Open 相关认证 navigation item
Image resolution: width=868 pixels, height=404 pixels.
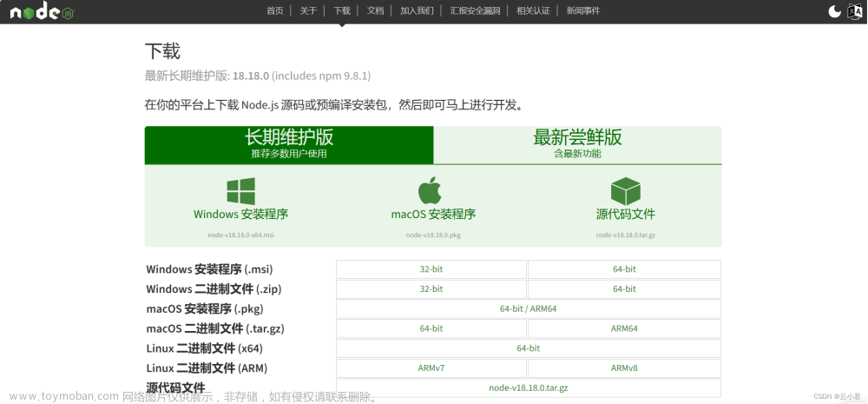point(533,10)
